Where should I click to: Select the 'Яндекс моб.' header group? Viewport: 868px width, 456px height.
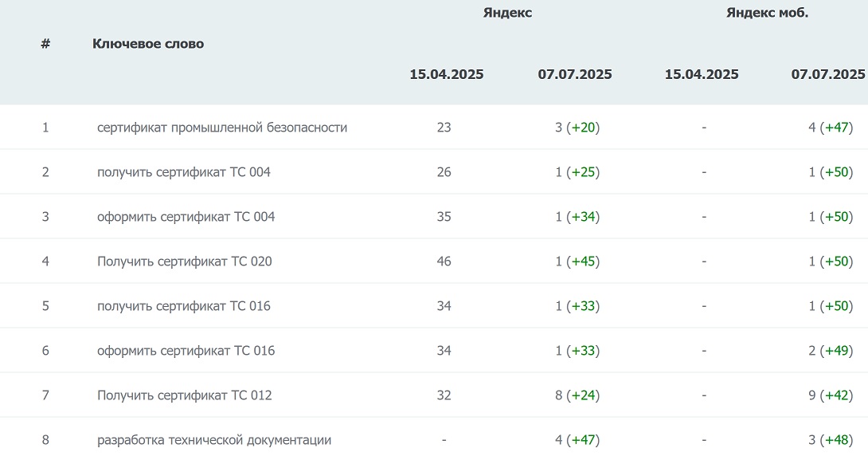pos(767,13)
